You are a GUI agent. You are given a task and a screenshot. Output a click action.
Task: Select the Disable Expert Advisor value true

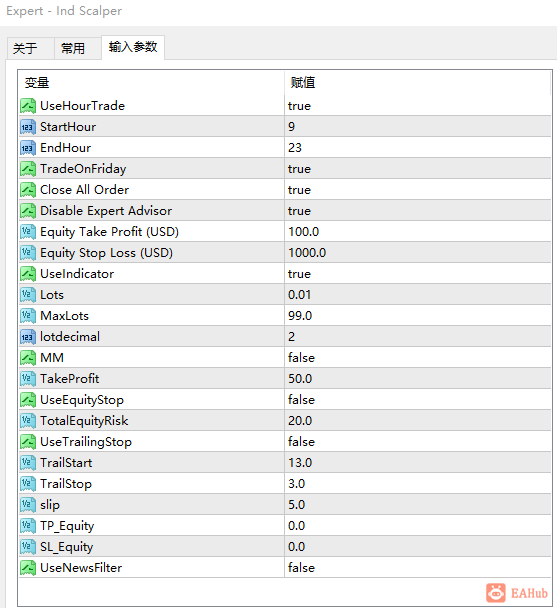pyautogui.click(x=299, y=211)
